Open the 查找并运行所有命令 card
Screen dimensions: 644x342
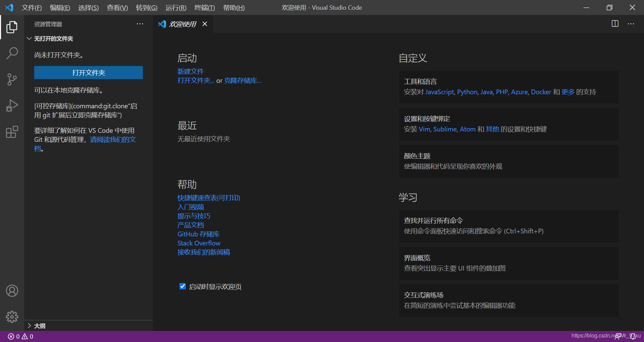(x=509, y=226)
